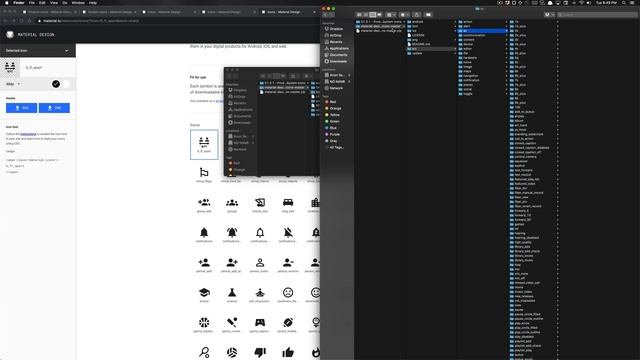640x360 pixels.
Task: Select the science flask icon
Action: click(232, 292)
